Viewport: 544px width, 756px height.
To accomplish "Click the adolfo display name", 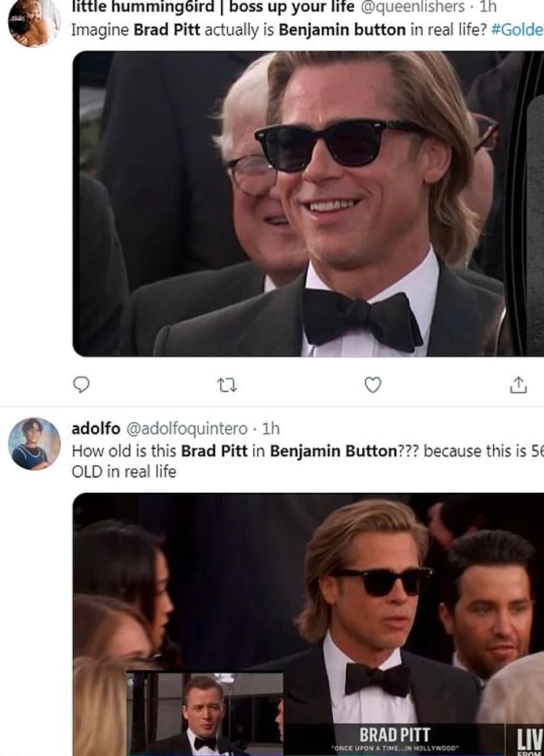I will [x=96, y=428].
